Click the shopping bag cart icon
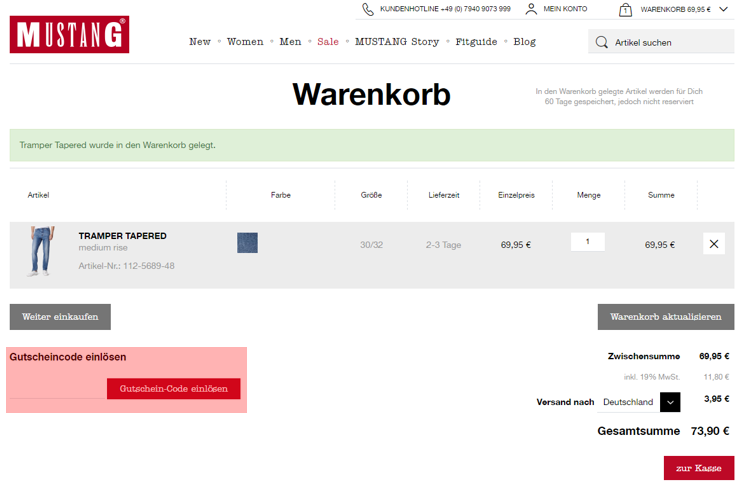Image resolution: width=740 pixels, height=486 pixels. pyautogui.click(x=625, y=9)
